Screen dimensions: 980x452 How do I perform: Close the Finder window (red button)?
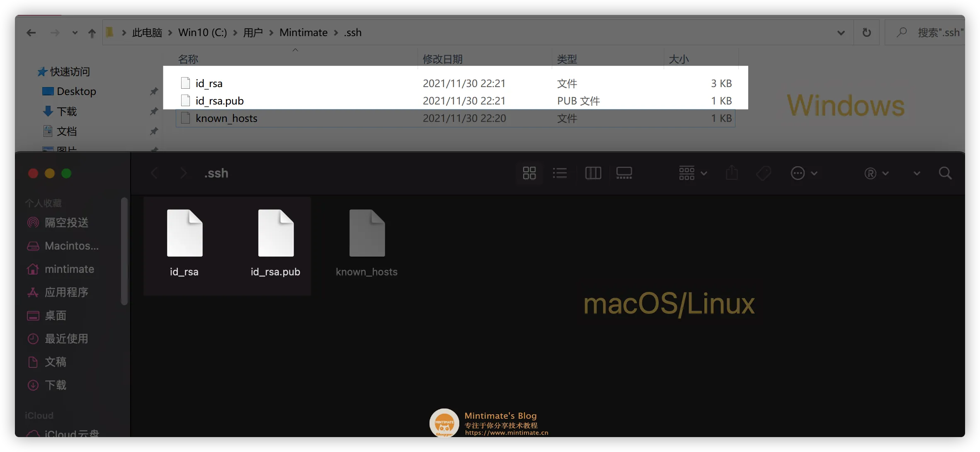(33, 173)
